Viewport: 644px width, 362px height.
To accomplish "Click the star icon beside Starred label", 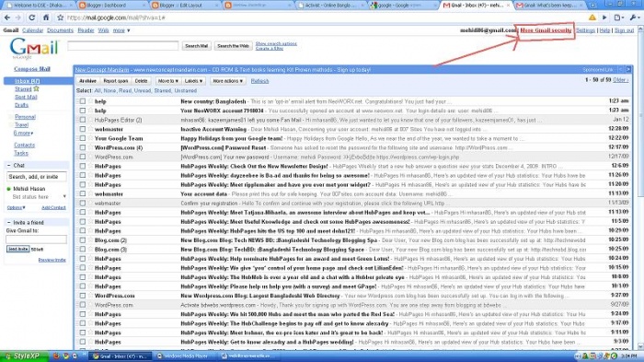I will point(36,88).
